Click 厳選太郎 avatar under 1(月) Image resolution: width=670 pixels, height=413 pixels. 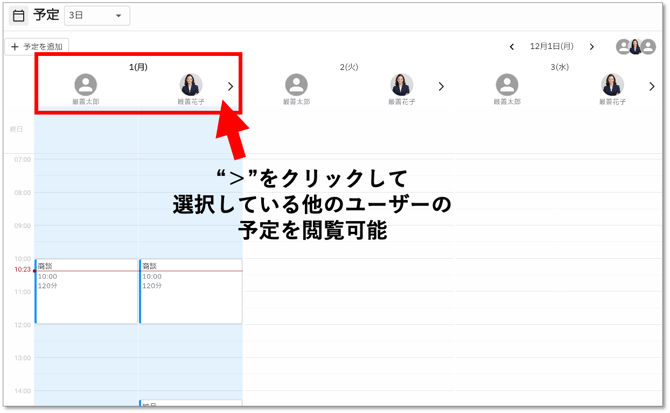tap(87, 85)
